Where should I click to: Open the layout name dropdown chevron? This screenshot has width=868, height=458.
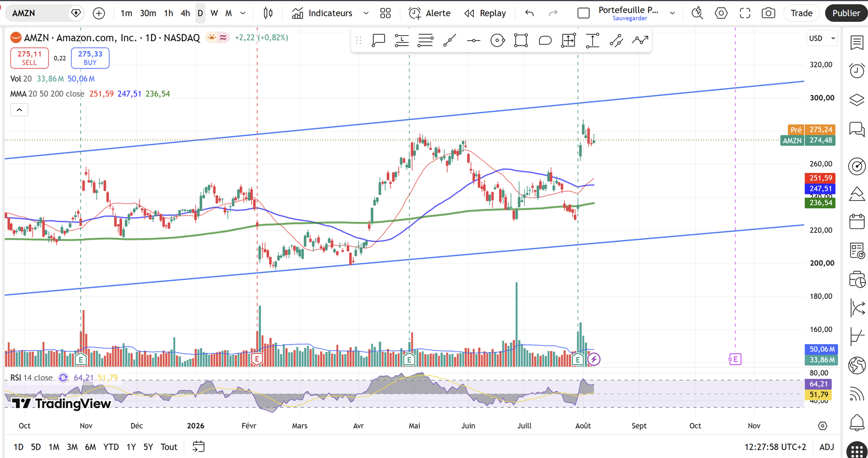pyautogui.click(x=673, y=13)
